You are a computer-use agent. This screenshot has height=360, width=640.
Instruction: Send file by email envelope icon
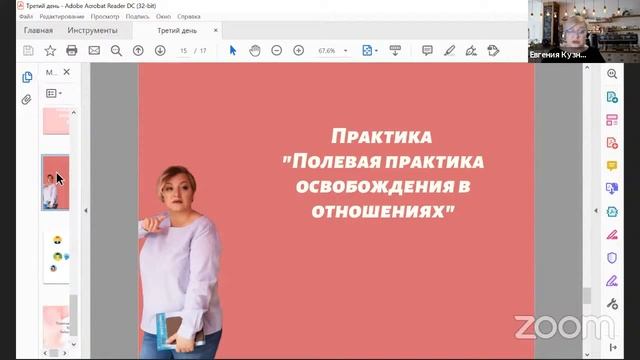94,51
